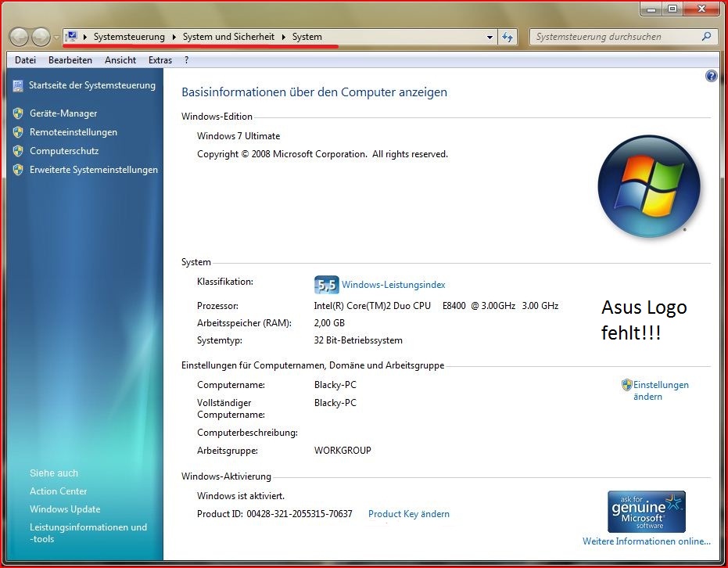The width and height of the screenshot is (728, 568).
Task: Go to System und Sicherheit breadcrumb
Action: click(228, 37)
